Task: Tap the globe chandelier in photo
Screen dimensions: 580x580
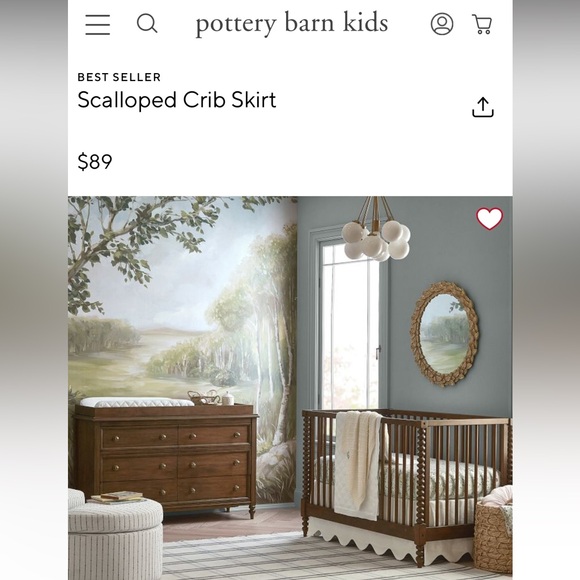Action: point(376,233)
